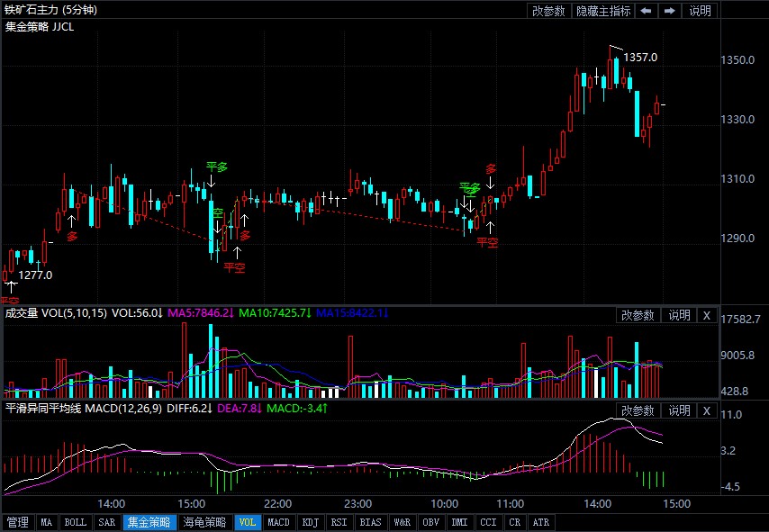Click the 1277.0 low price label

pos(35,275)
